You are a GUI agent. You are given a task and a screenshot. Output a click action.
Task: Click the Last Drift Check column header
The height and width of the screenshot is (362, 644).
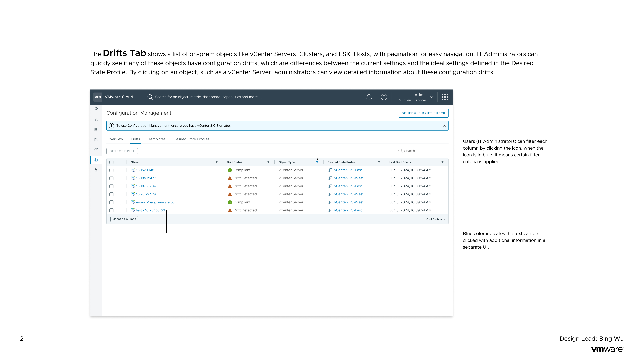coord(400,162)
